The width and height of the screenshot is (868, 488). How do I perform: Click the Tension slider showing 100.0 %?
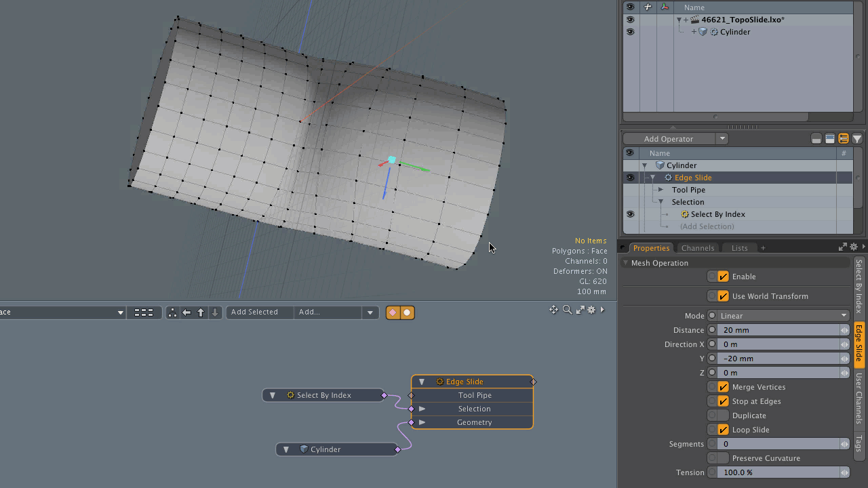pyautogui.click(x=780, y=472)
